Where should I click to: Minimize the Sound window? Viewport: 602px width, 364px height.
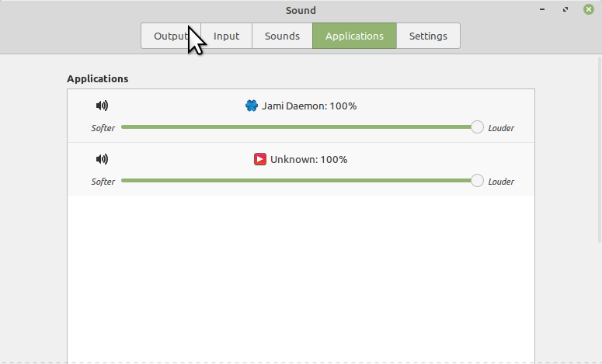(542, 9)
